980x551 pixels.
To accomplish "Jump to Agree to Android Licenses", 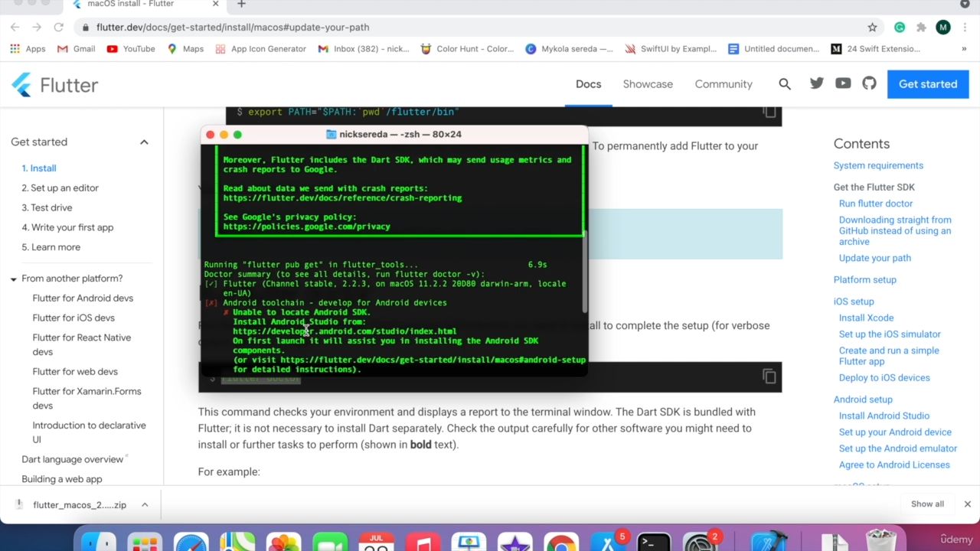I will [894, 465].
